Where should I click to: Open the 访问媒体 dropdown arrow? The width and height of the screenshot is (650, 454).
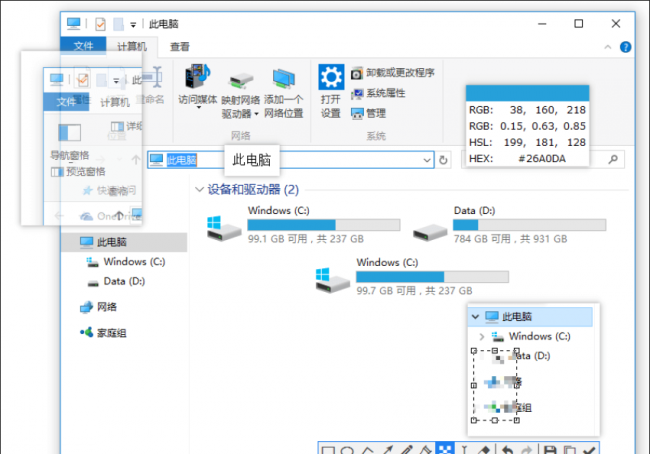click(199, 107)
